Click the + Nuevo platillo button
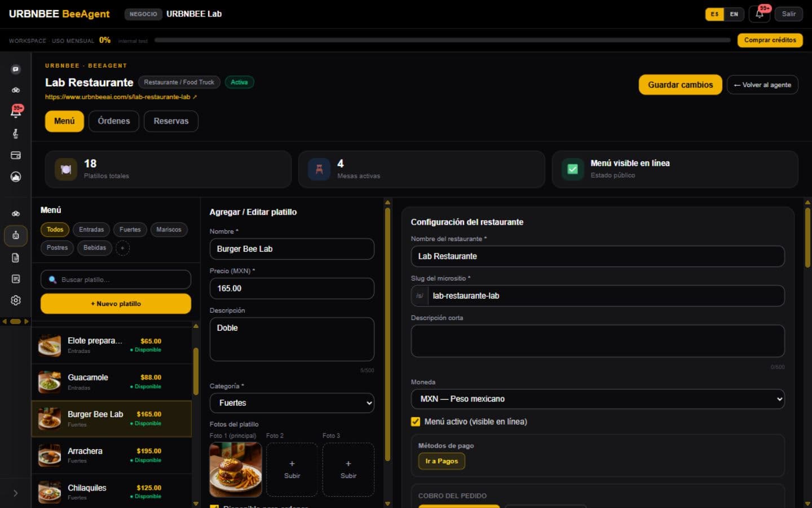The width and height of the screenshot is (812, 508). click(116, 304)
